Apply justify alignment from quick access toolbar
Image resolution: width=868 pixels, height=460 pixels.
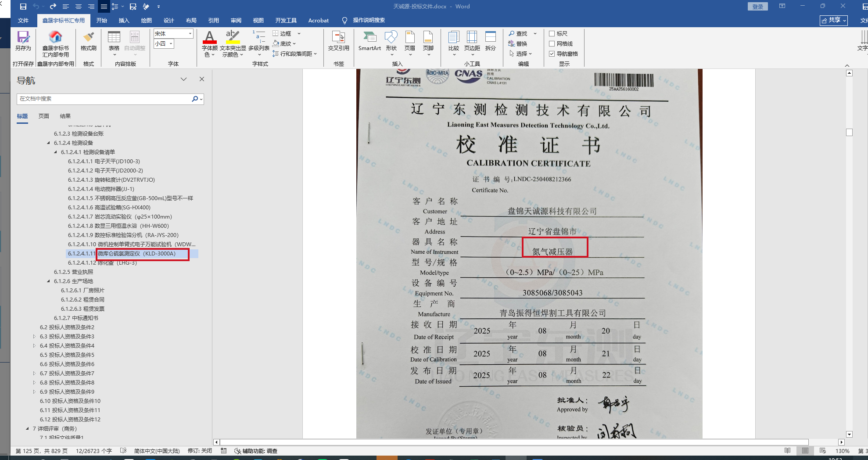104,7
